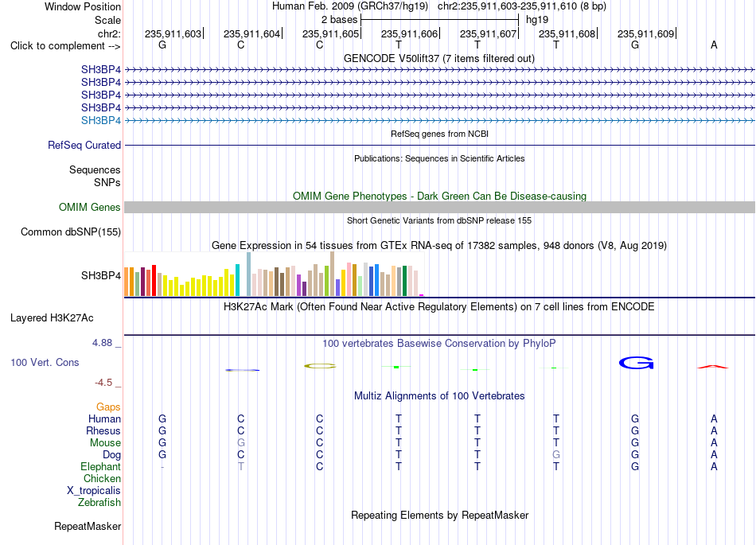
Task: Click 'Repeating Elements by RepeatMasker' title
Action: pyautogui.click(x=439, y=516)
